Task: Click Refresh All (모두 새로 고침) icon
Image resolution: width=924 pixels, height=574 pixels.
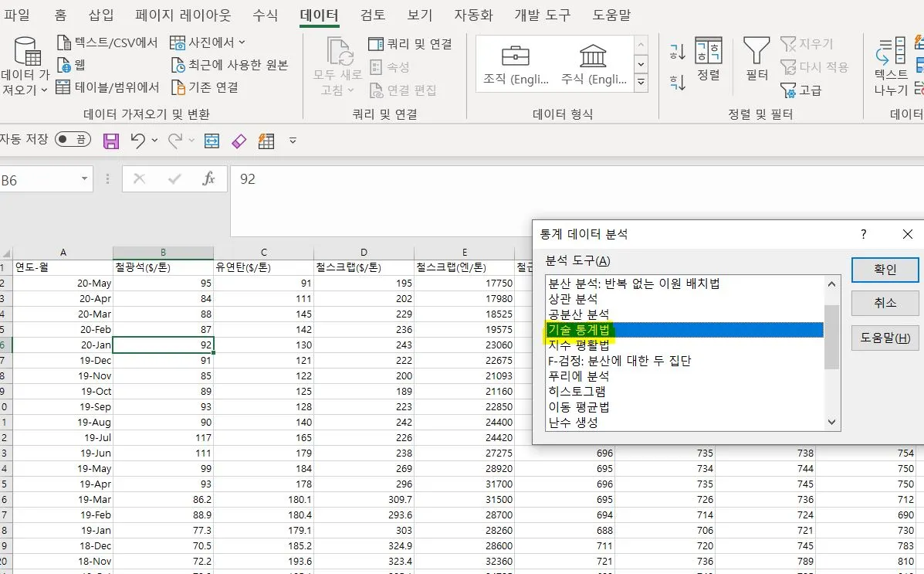Action: pos(340,51)
